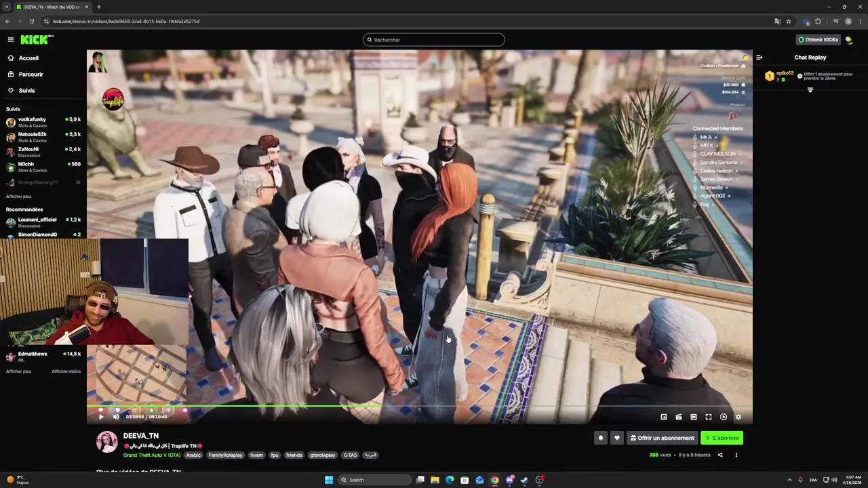The width and height of the screenshot is (868, 488).
Task: Share the video
Action: [720, 455]
